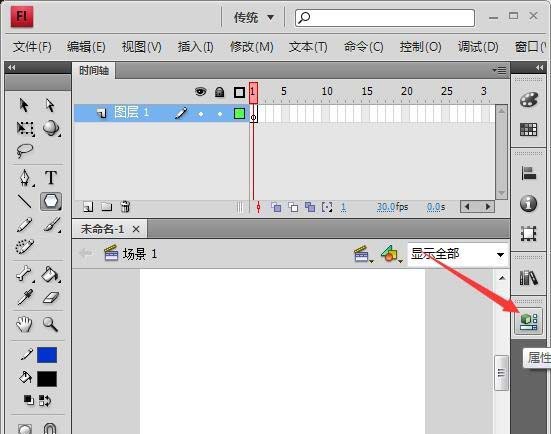Click the 场景 1 scene label
551x434 pixels.
[140, 254]
